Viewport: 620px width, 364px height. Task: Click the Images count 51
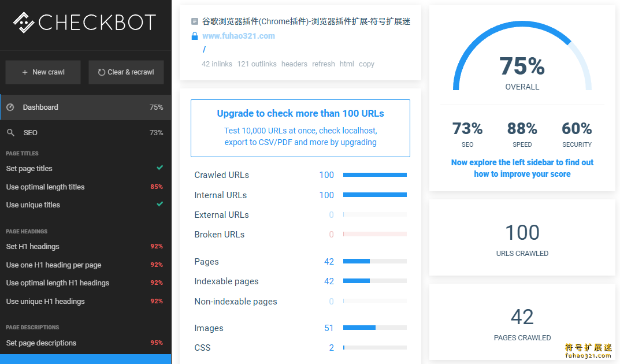pyautogui.click(x=329, y=328)
